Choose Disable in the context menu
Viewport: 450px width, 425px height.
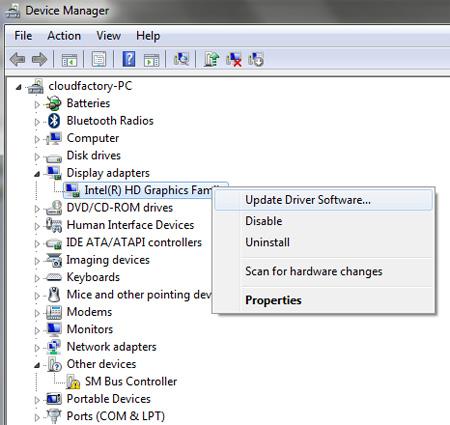coord(323,221)
